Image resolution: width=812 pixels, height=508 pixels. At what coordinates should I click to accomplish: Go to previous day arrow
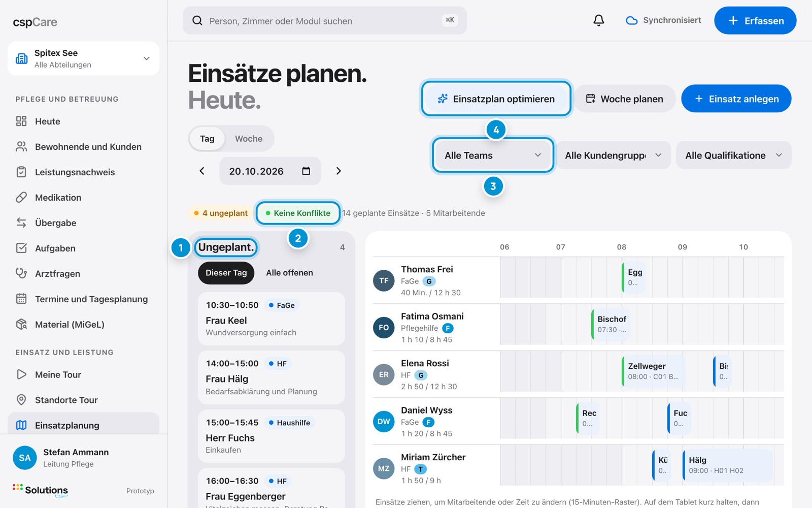coord(202,171)
